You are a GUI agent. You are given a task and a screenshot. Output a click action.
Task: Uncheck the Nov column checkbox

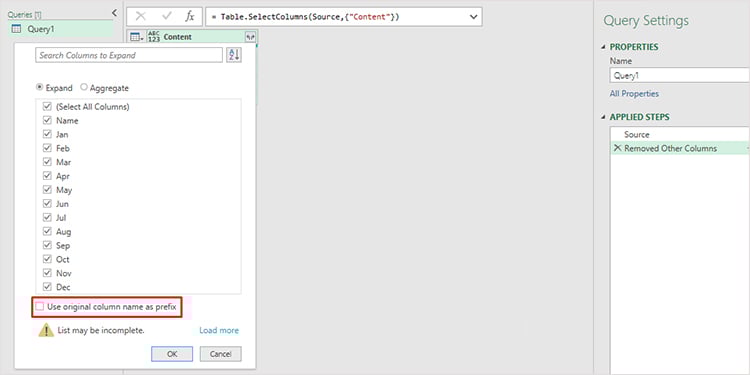[x=47, y=273]
